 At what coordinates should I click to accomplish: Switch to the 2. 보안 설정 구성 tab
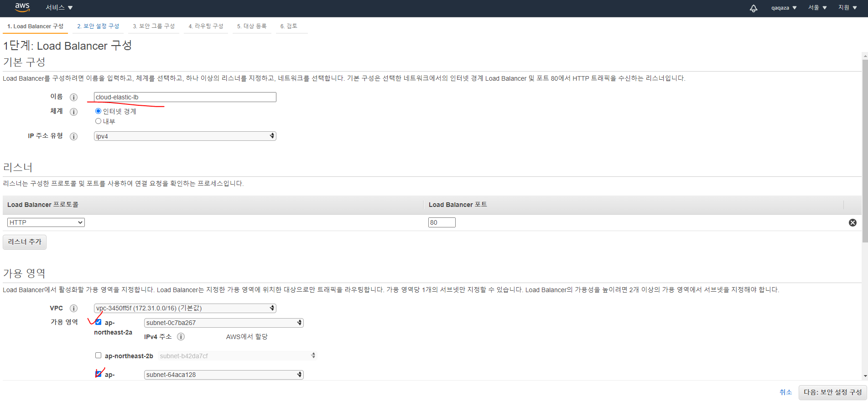(x=98, y=26)
